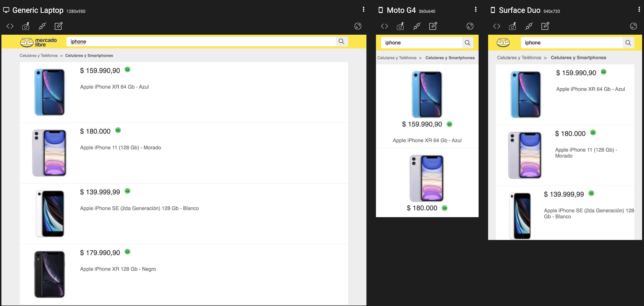Open Celulares y Smartphones breadcrumb in Moto G4
This screenshot has width=644, height=306.
(450, 58)
